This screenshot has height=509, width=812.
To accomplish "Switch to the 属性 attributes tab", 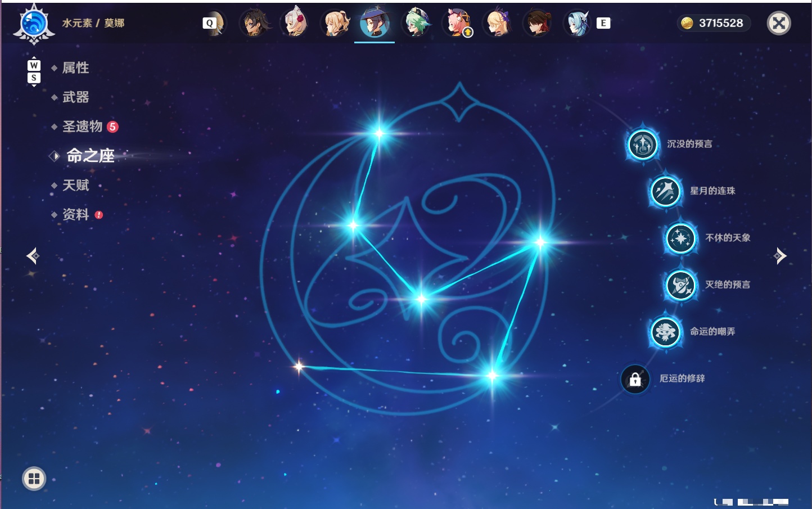I will (75, 68).
